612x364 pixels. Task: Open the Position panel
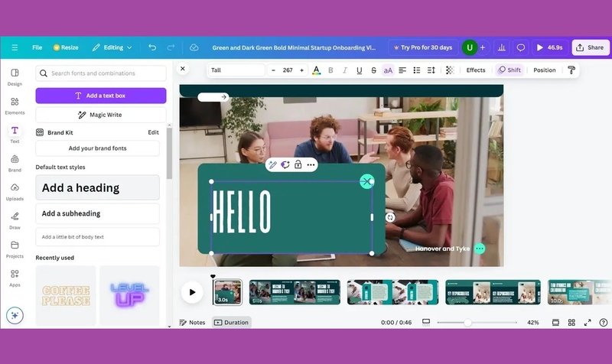(545, 70)
